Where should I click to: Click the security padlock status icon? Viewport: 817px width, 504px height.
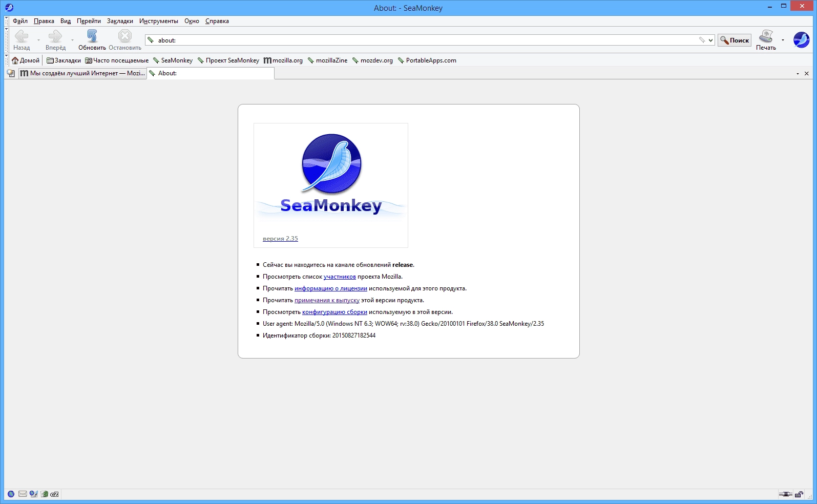799,494
